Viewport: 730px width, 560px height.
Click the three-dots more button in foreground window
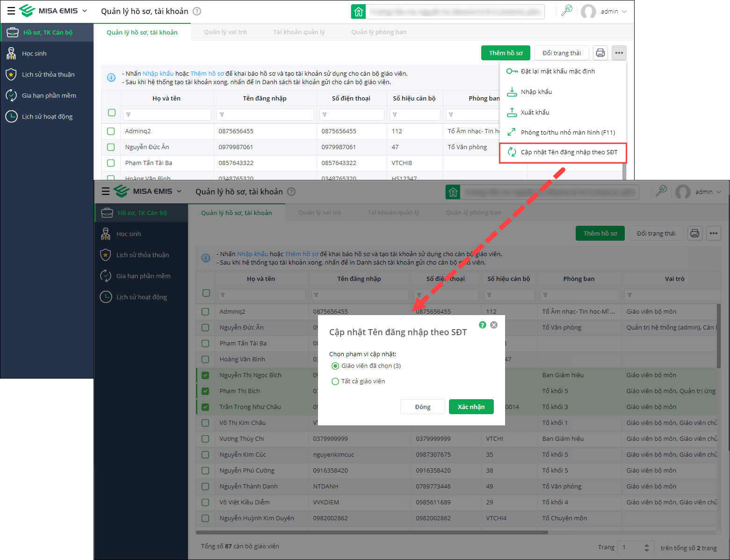[714, 233]
